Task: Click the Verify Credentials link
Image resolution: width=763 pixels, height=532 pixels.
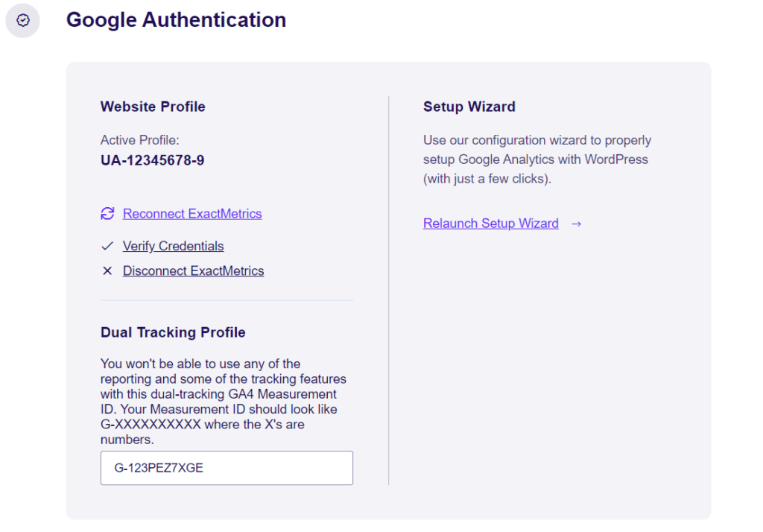Action: click(173, 246)
